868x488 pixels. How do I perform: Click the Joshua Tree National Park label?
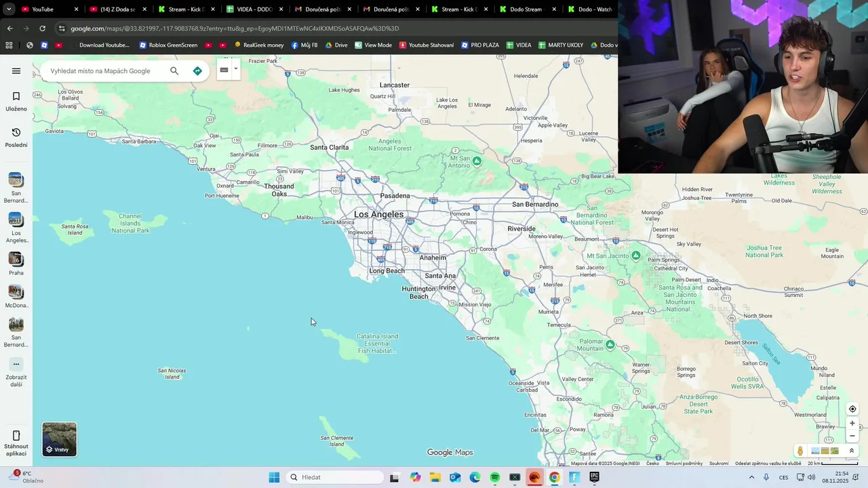[x=764, y=251]
